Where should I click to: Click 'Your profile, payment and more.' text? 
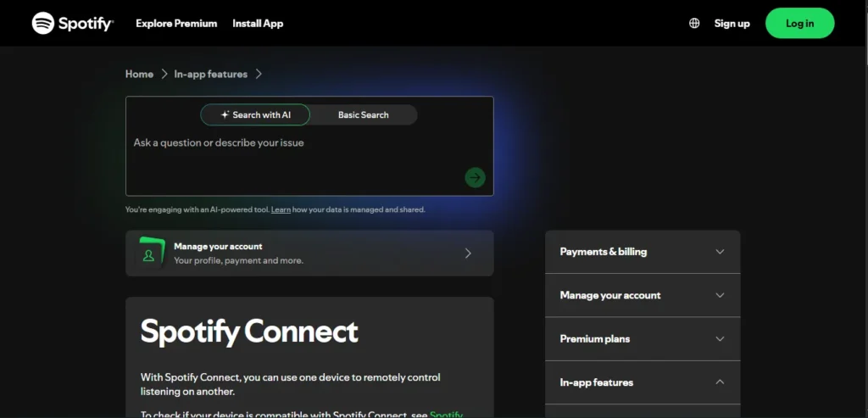(x=238, y=260)
